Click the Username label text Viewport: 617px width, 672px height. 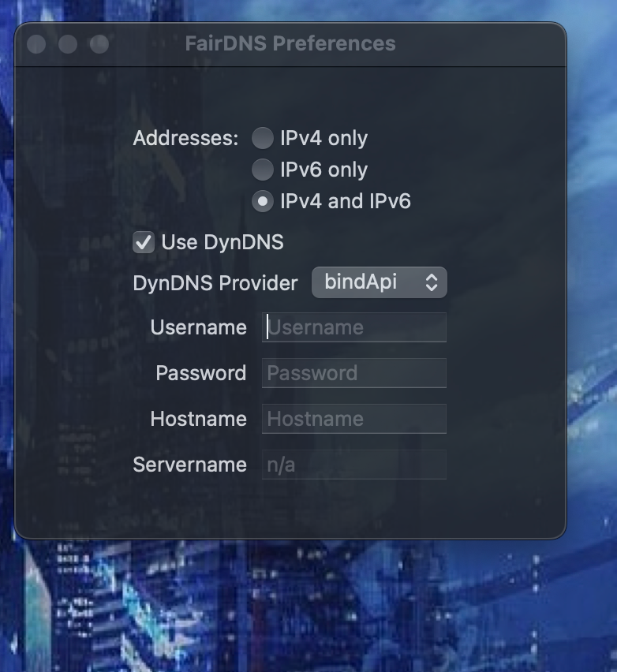[x=198, y=327]
